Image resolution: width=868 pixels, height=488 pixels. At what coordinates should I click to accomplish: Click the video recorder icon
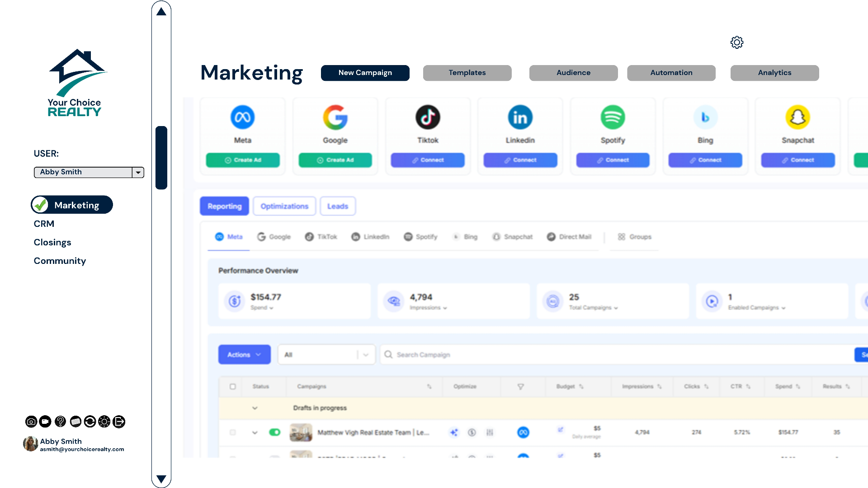(x=45, y=422)
